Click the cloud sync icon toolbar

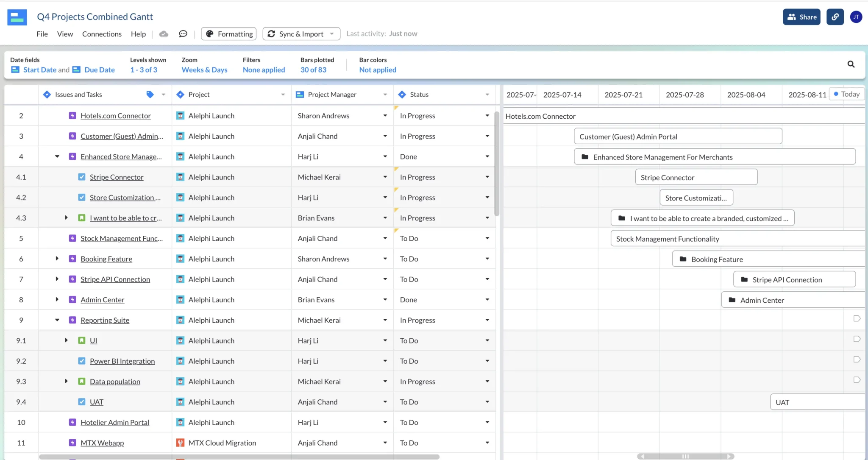[164, 33]
